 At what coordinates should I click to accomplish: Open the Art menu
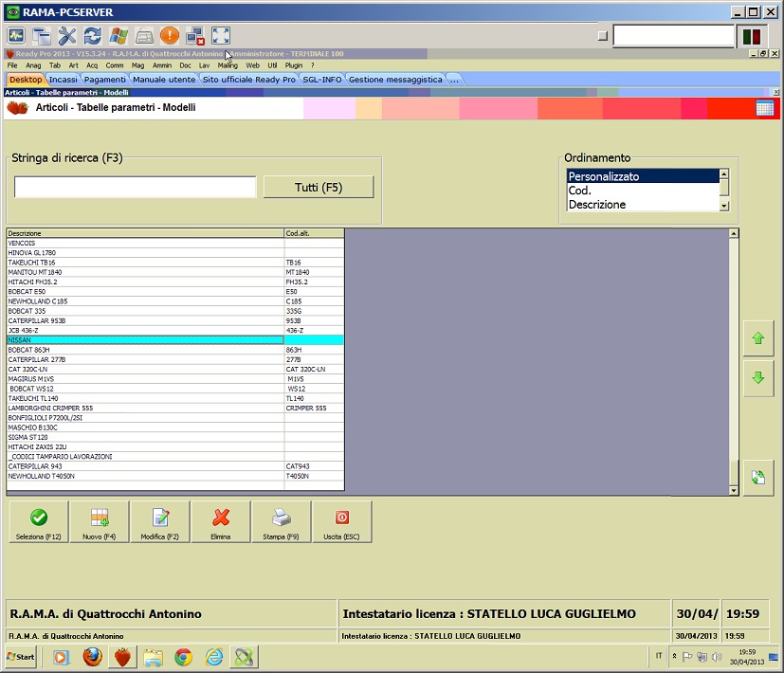tap(74, 65)
